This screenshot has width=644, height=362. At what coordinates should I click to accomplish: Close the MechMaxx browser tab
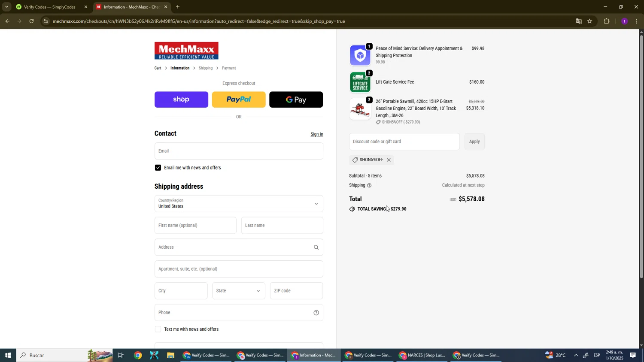pyautogui.click(x=166, y=7)
